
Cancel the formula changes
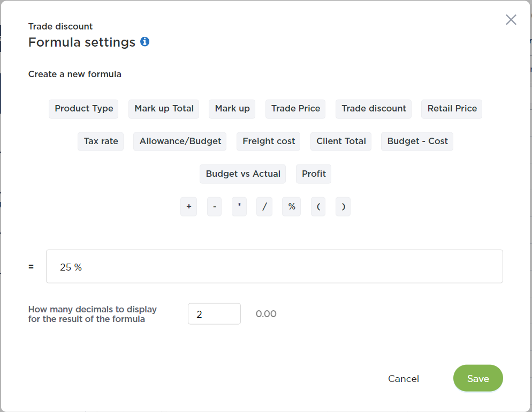point(404,378)
